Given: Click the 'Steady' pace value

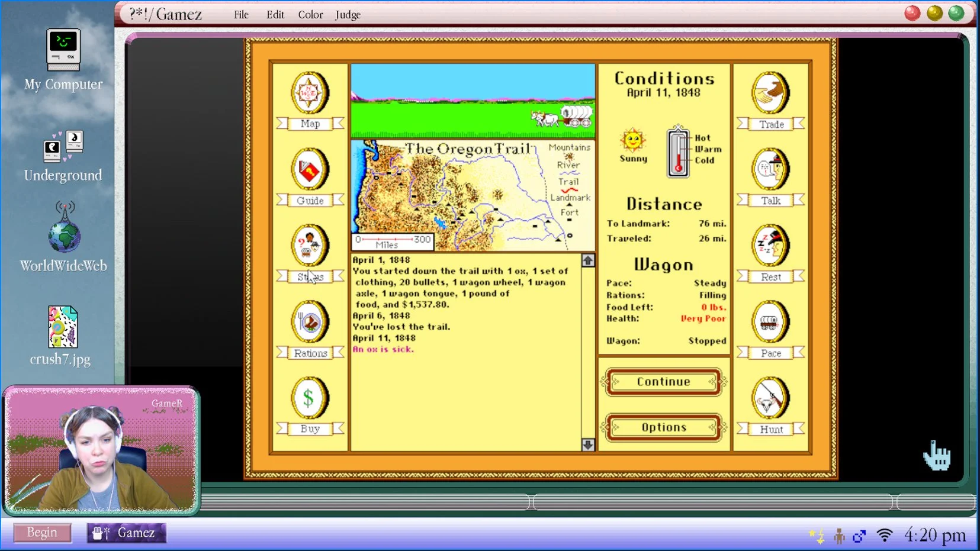Looking at the screenshot, I should tap(710, 283).
